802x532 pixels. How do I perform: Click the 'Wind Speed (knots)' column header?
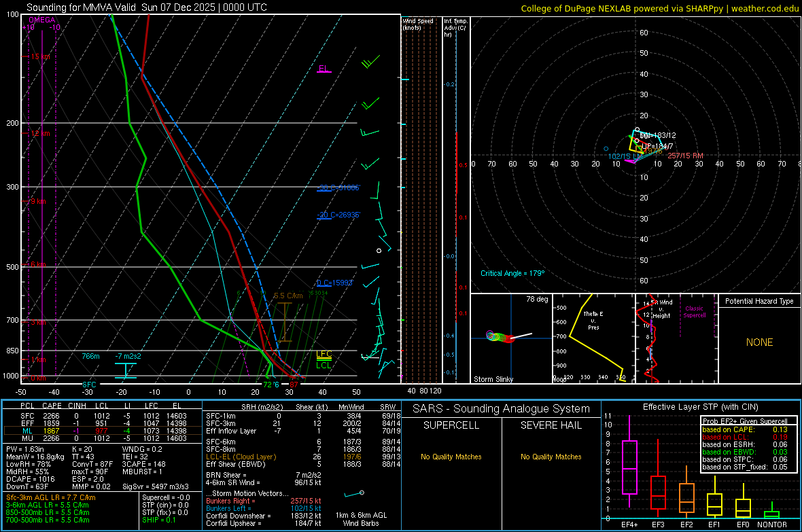(418, 24)
